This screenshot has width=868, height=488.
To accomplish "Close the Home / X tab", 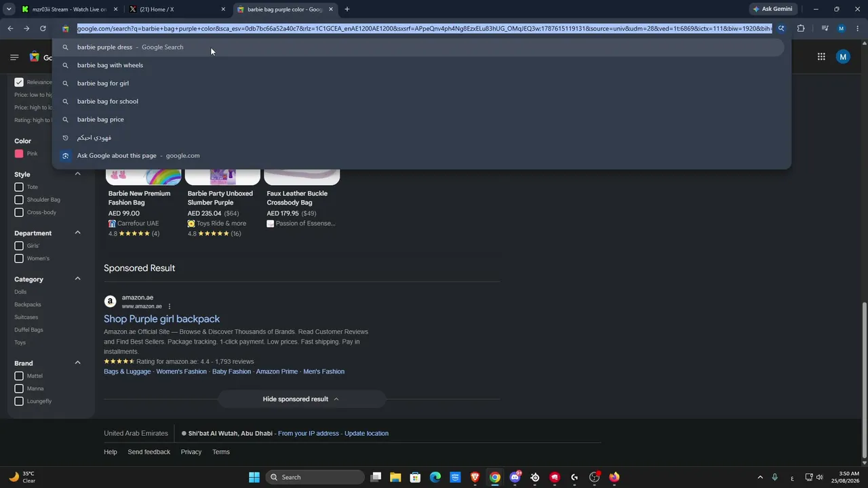I will click(223, 9).
